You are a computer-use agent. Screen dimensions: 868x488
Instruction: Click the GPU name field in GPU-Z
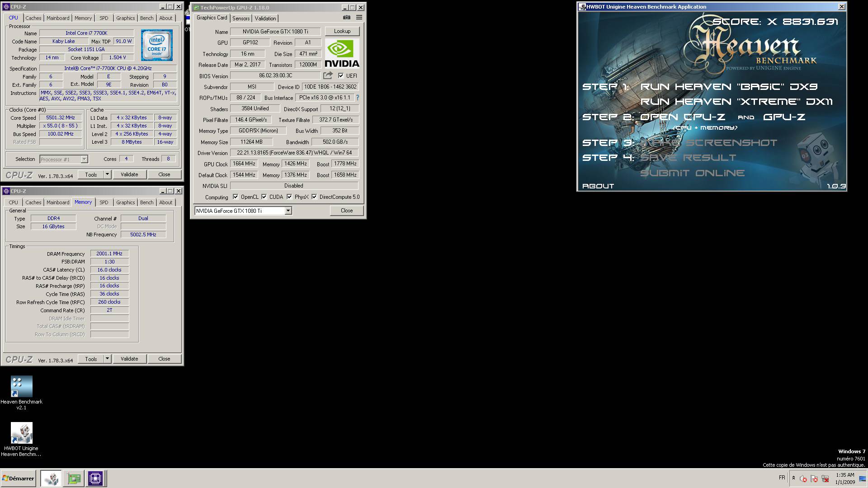(x=275, y=32)
